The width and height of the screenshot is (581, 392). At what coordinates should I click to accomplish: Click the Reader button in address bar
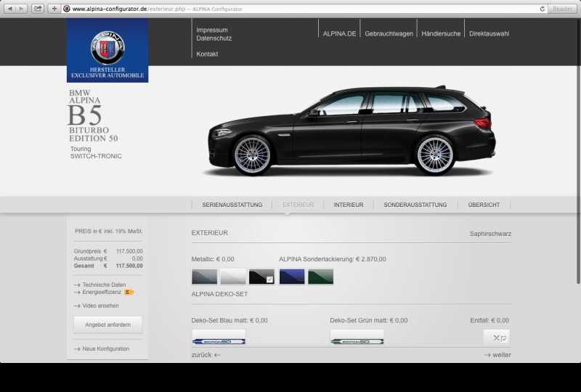coord(562,9)
